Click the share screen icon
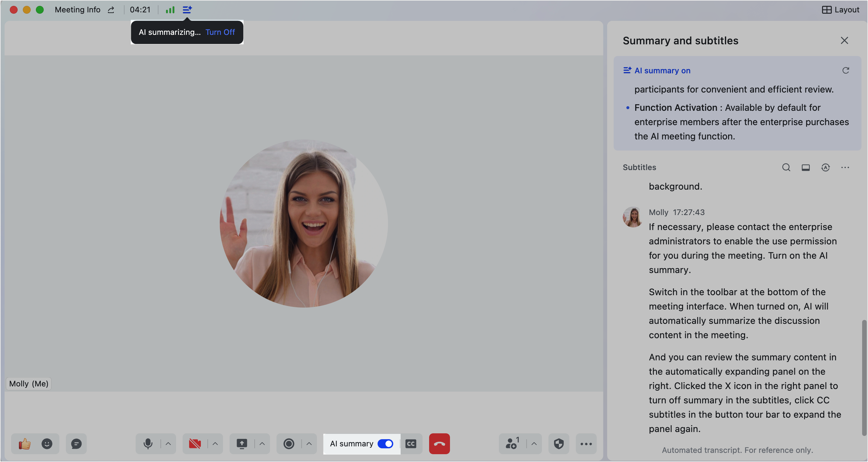The height and width of the screenshot is (462, 868). tap(242, 444)
